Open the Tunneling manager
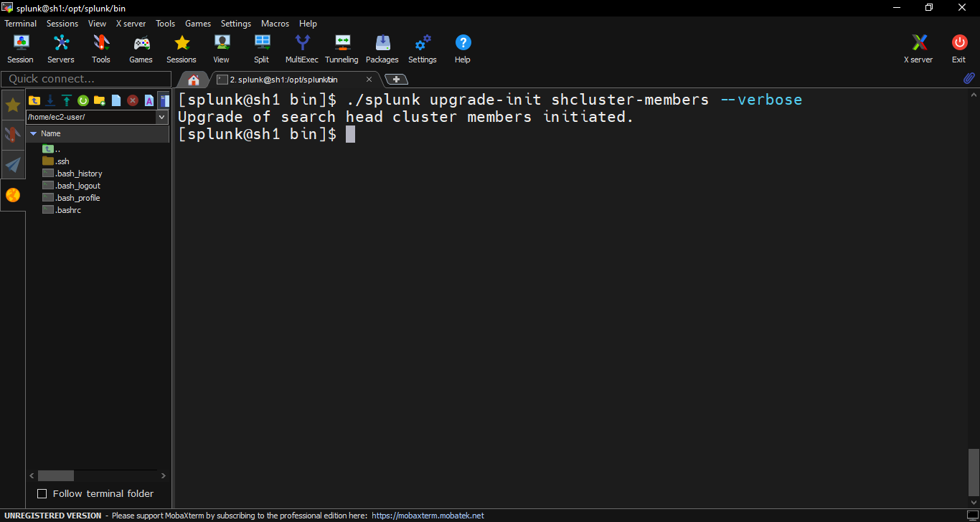The image size is (980, 522). pyautogui.click(x=342, y=49)
